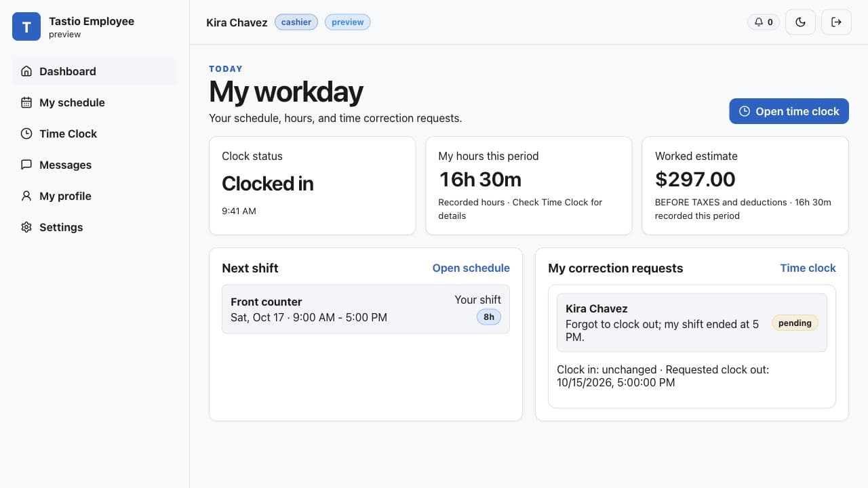
Task: Click the Settings gear icon
Action: 26,227
